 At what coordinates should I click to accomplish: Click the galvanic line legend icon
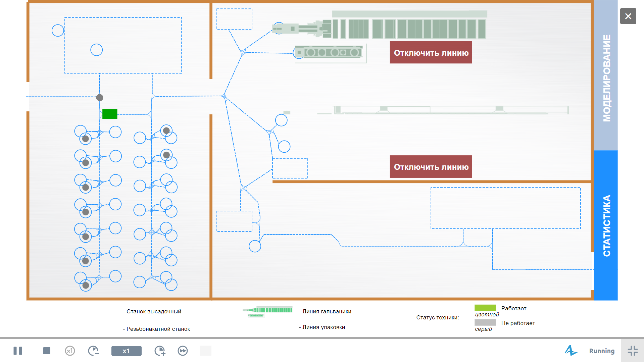coord(267,311)
